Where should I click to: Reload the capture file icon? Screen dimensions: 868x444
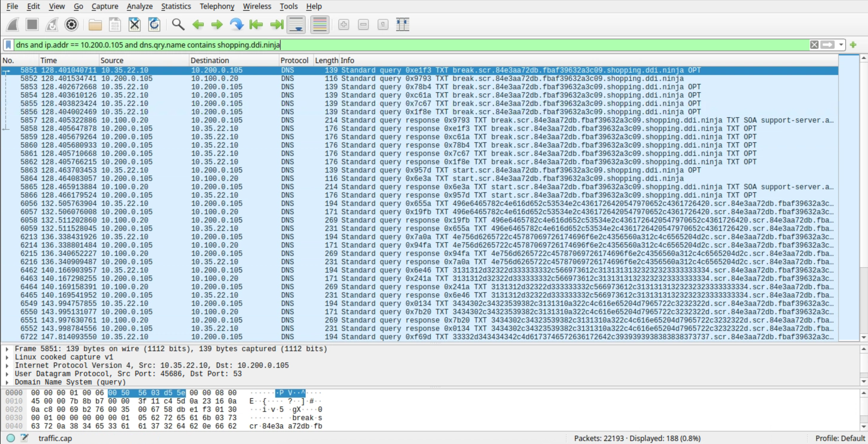154,25
